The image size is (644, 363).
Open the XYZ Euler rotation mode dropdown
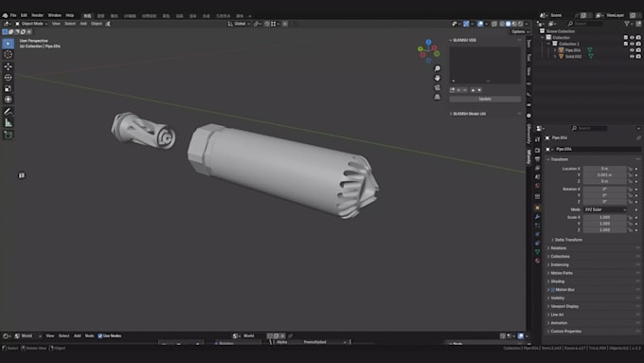(x=605, y=209)
